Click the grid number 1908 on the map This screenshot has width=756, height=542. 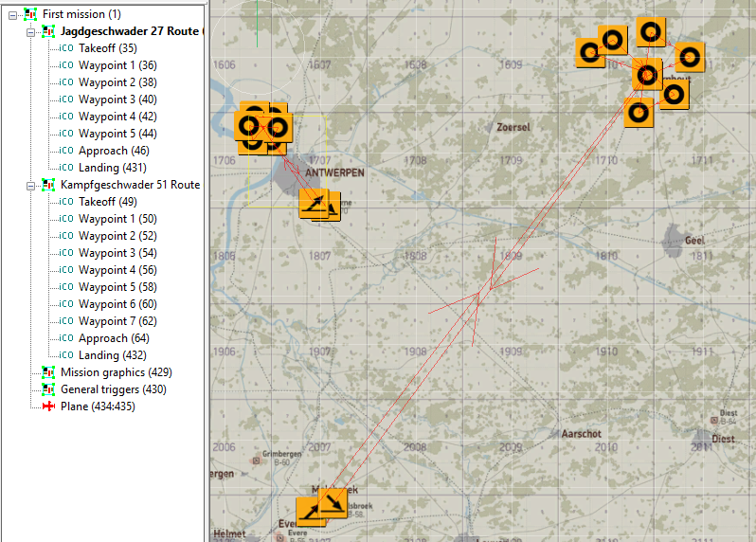(x=415, y=352)
